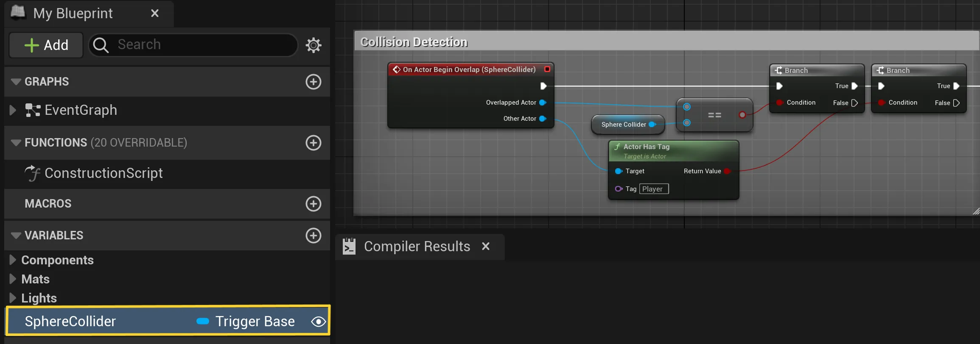Click the bottom input pin of == node
Screen dimensions: 980x344
pyautogui.click(x=687, y=123)
